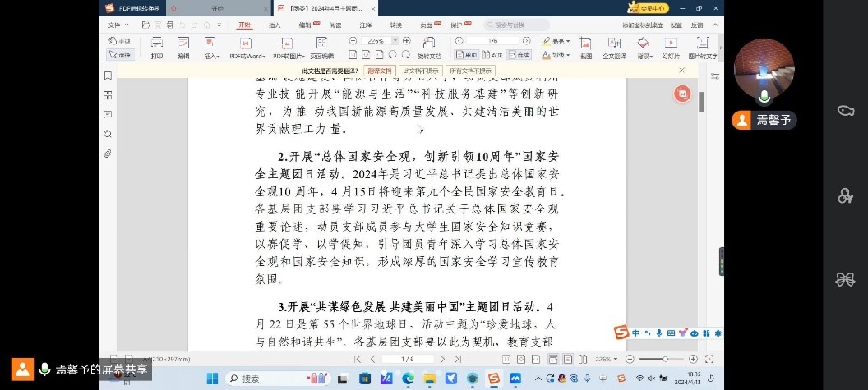Open Member Center (会员中心)
Screen dimensions: 868x390
click(x=649, y=8)
